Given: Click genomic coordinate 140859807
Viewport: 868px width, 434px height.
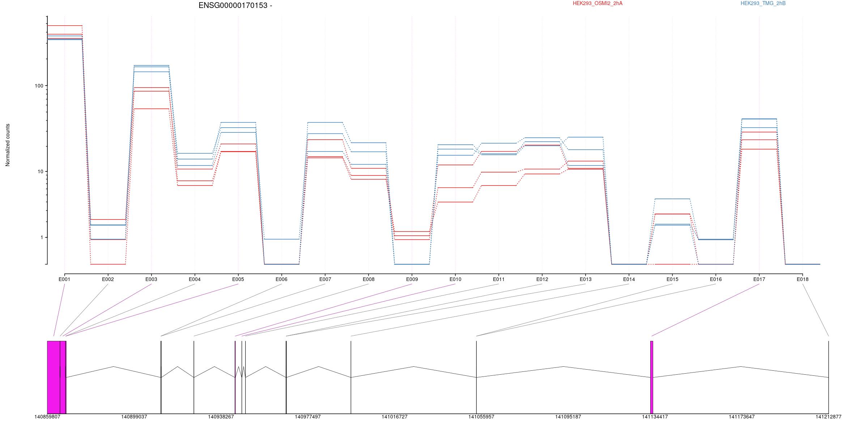Looking at the screenshot, I should tap(47, 417).
